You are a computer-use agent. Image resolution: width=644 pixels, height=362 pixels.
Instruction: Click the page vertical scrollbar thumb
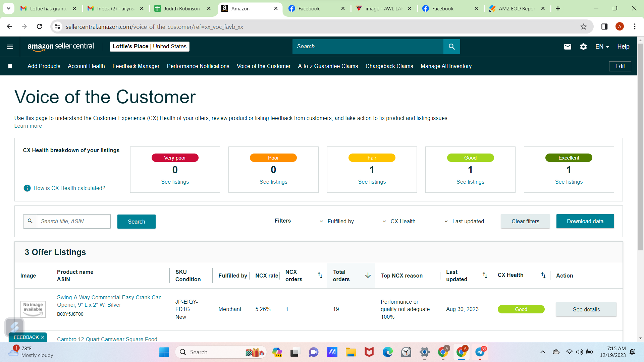coord(640,147)
